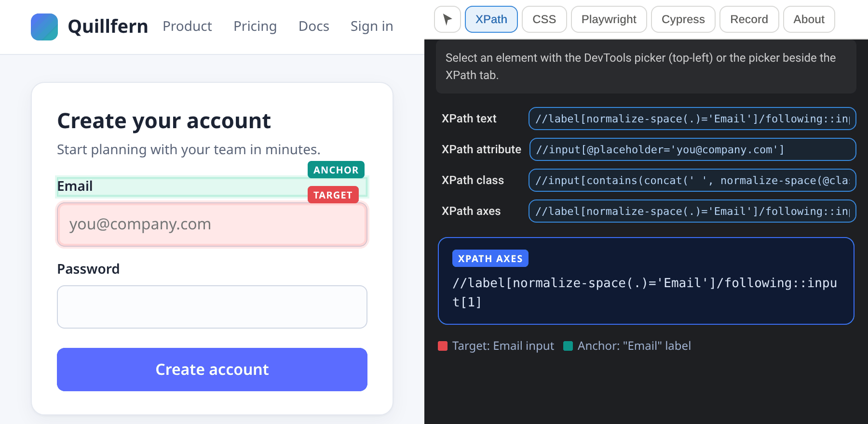
Task: Click the full XPath axes expression text
Action: click(645, 292)
